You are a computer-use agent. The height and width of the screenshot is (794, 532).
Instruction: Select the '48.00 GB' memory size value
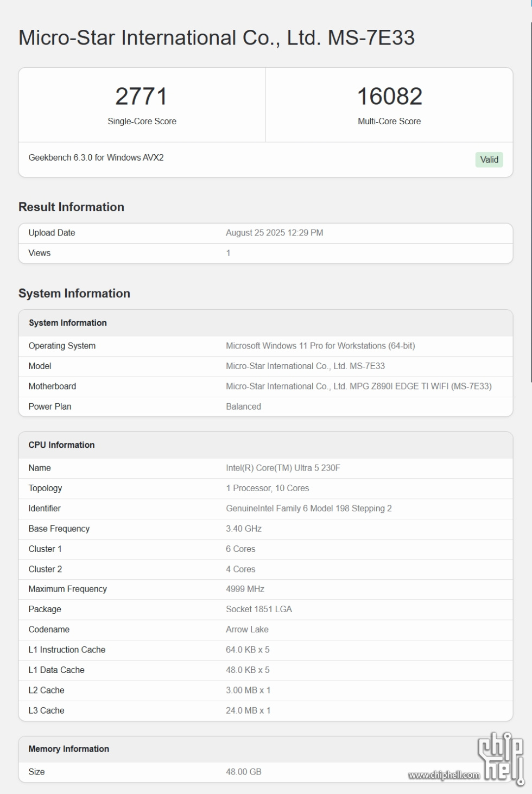pos(244,772)
